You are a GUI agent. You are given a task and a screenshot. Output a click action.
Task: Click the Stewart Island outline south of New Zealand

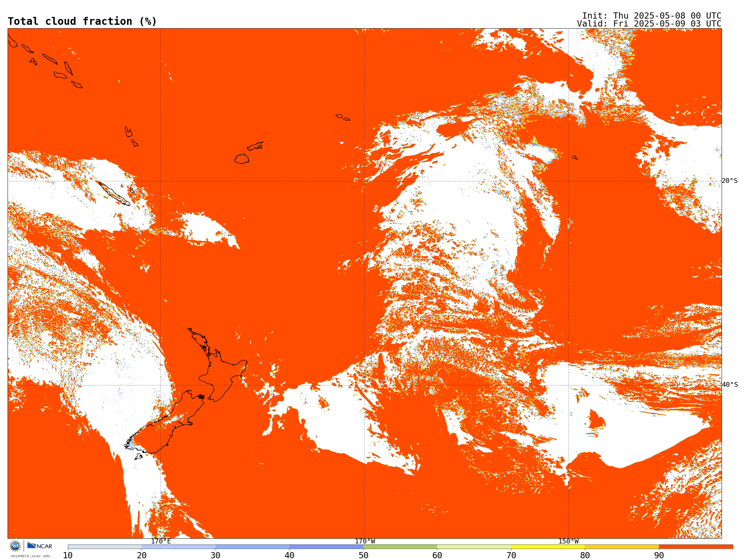point(138,456)
